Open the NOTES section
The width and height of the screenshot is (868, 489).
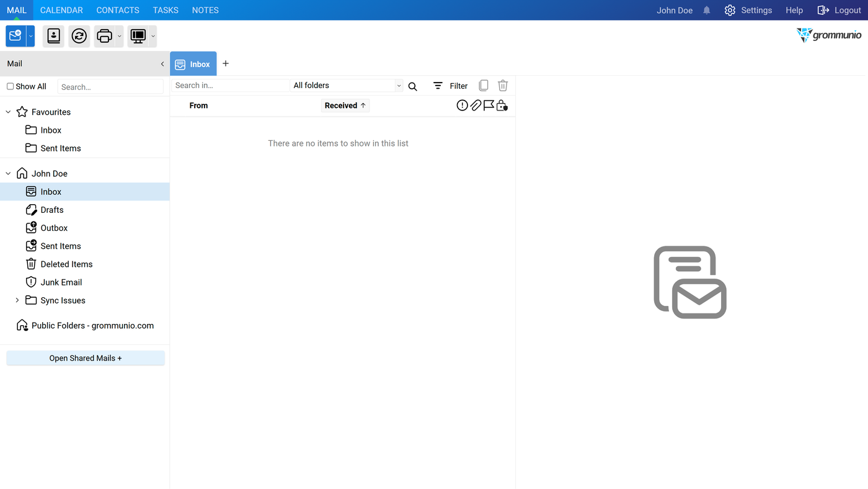tap(205, 10)
